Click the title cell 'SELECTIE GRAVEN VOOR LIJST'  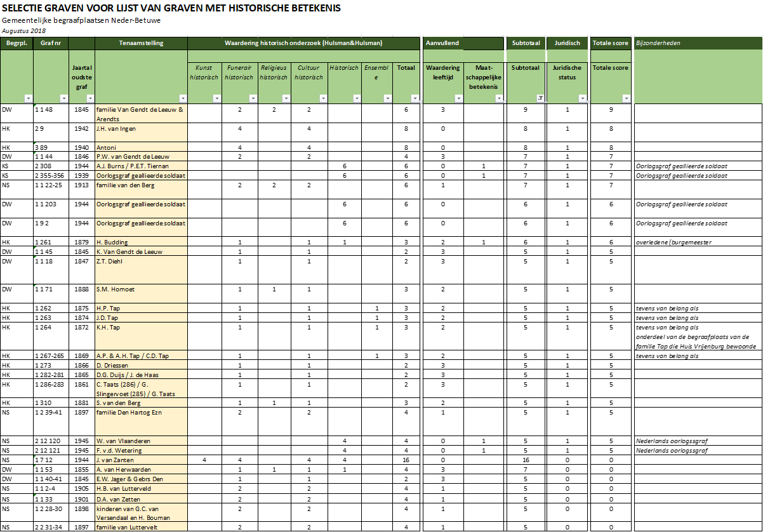[x=171, y=8]
